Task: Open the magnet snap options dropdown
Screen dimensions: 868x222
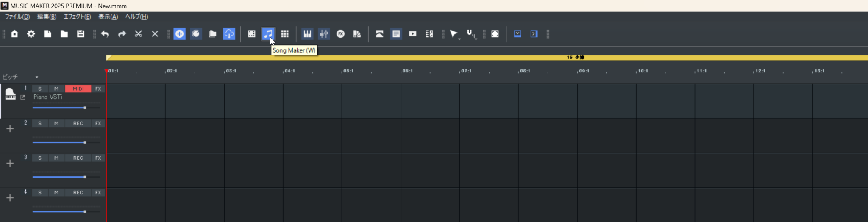Action: [476, 39]
